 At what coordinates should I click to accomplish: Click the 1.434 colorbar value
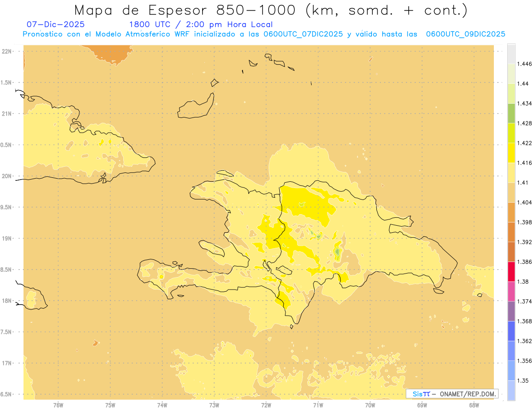524,103
